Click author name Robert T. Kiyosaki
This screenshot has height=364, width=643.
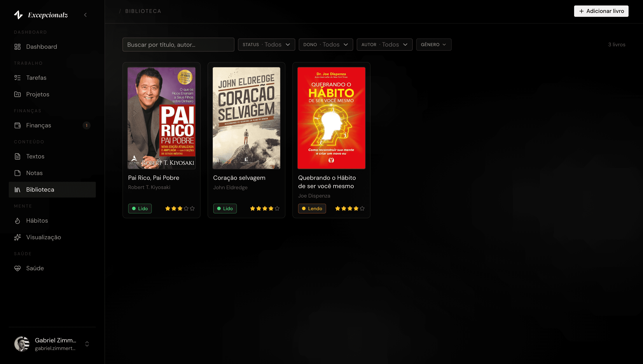(149, 187)
